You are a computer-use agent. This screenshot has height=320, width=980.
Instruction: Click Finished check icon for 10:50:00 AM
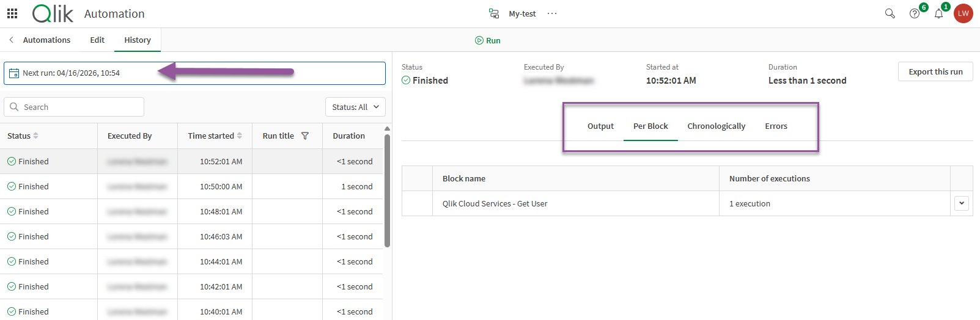[x=12, y=186]
